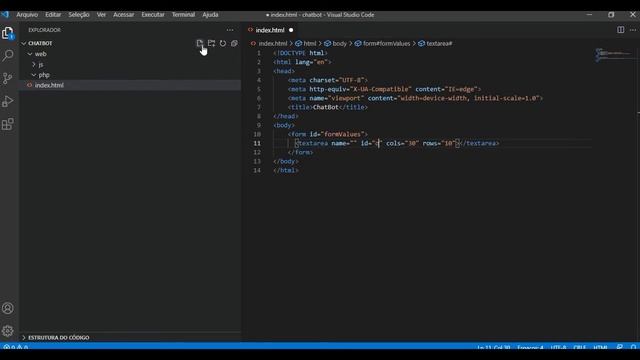
Task: Click the form id="formValues" line
Action: tap(328, 134)
